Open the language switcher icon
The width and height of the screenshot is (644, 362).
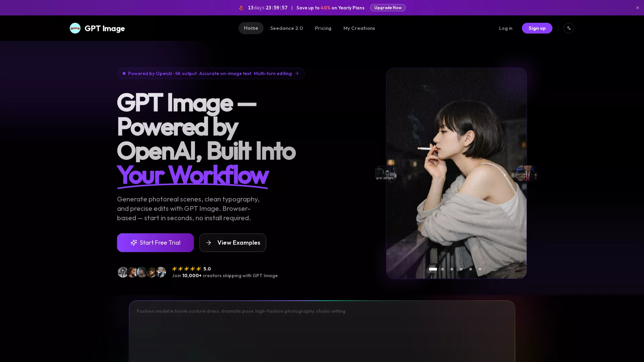coord(569,28)
